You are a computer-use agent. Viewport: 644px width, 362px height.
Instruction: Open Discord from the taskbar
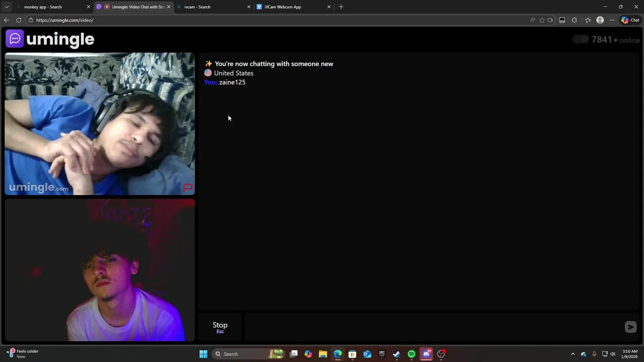(427, 354)
